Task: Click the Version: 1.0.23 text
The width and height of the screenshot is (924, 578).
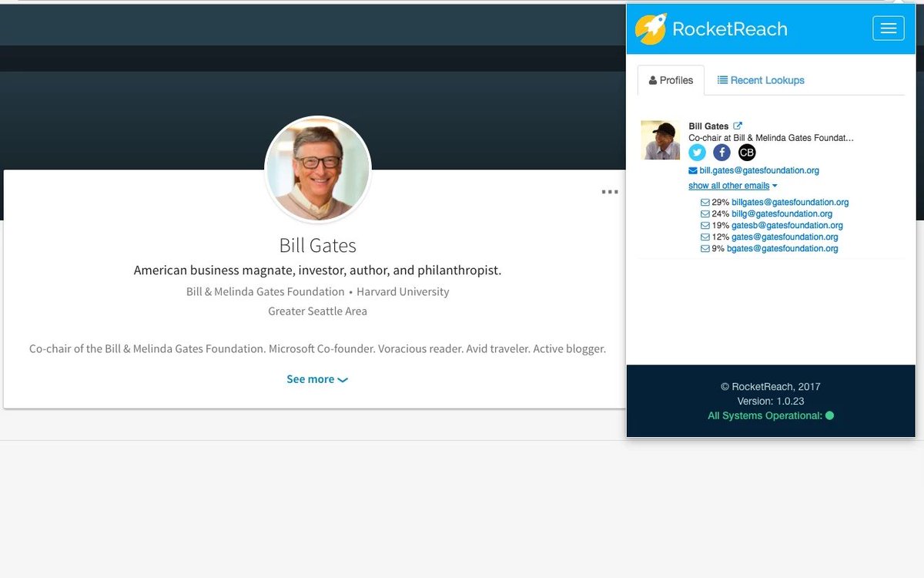Action: (x=771, y=401)
